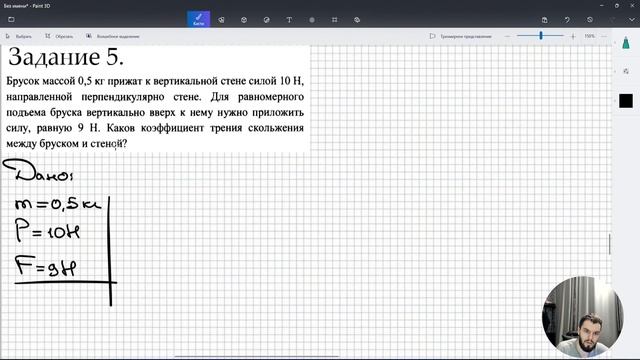Open the 3D shapes tool
Screen dimensions: 640x360
tap(244, 20)
